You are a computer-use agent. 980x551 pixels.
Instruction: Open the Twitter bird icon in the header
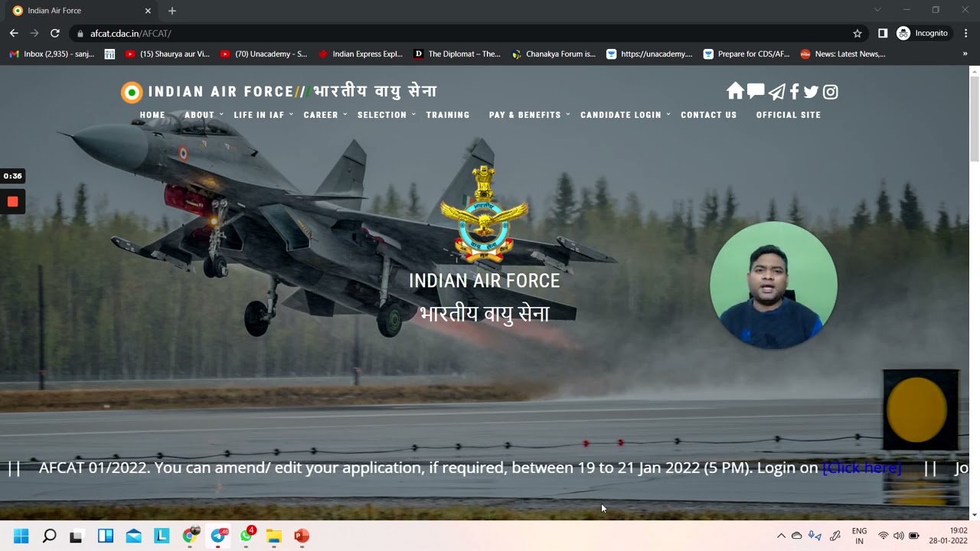(812, 92)
